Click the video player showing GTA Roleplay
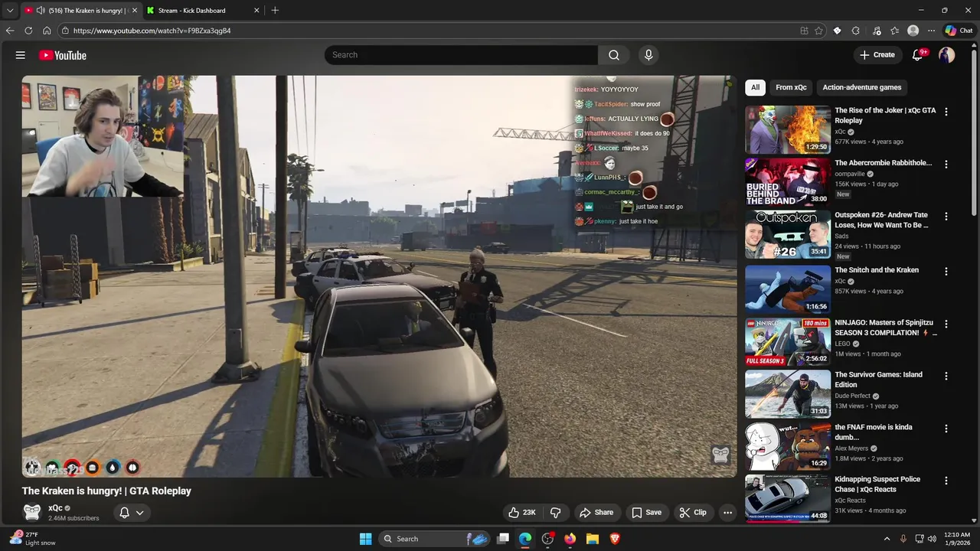This screenshot has height=551, width=980. (x=379, y=276)
